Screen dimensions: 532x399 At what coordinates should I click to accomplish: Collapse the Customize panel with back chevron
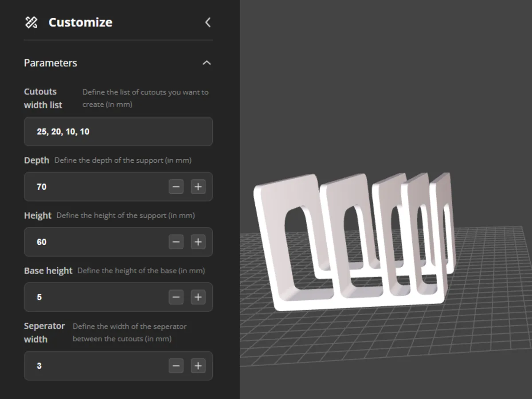(207, 22)
